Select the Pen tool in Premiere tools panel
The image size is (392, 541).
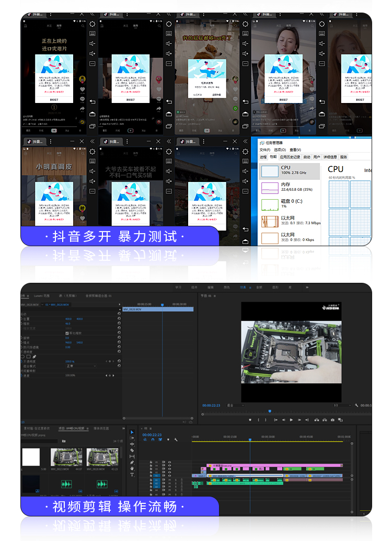pos(132,463)
